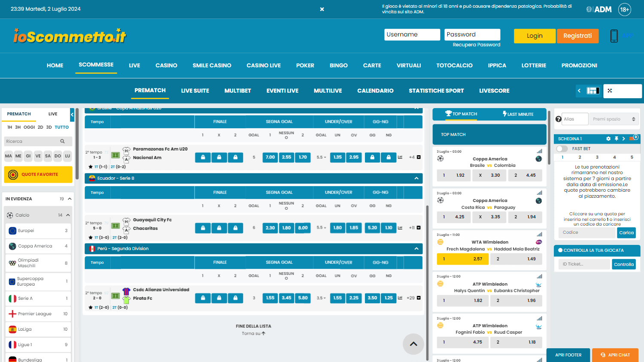Click the Quote Favorite target icon
Image resolution: width=644 pixels, height=362 pixels.
[13, 175]
